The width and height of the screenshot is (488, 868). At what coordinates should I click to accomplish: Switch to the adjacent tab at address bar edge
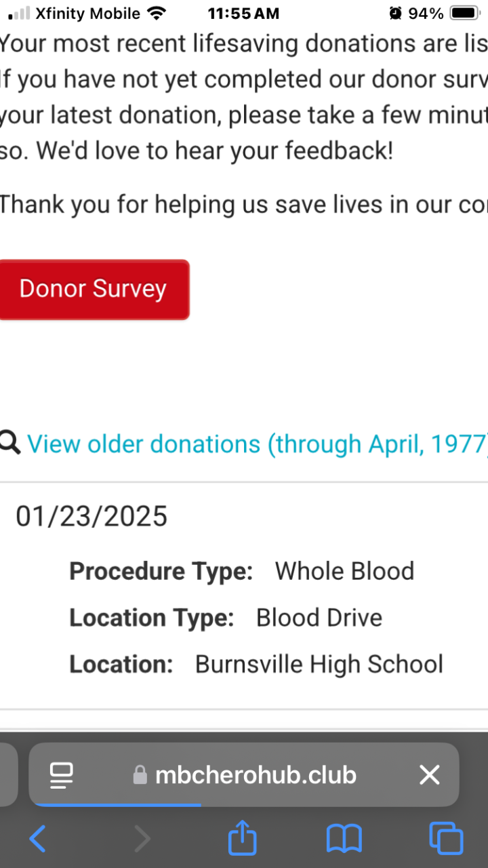pos(7,774)
